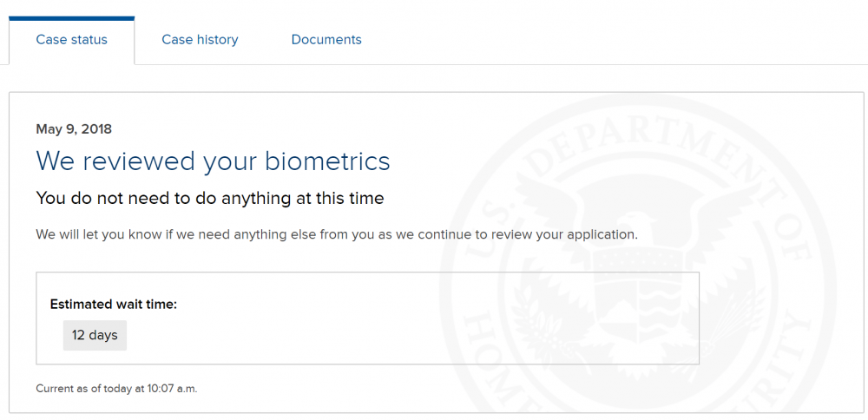Click the 'We reviewed your biometrics' heading
868x420 pixels.
[x=214, y=161]
